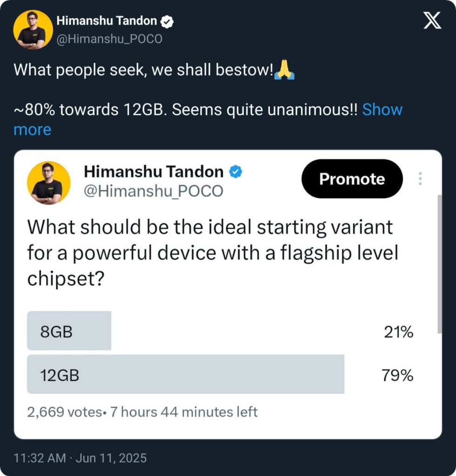Expand the post with Show more

click(x=382, y=110)
